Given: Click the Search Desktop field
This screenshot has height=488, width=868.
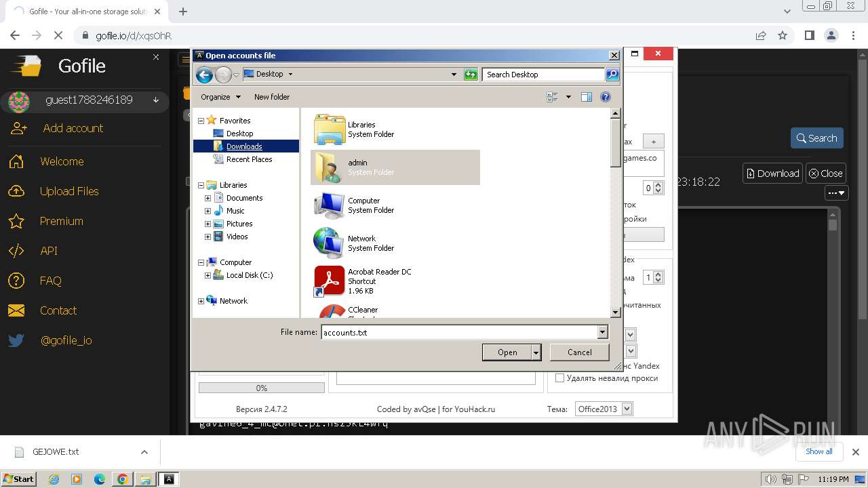Looking at the screenshot, I should point(544,75).
